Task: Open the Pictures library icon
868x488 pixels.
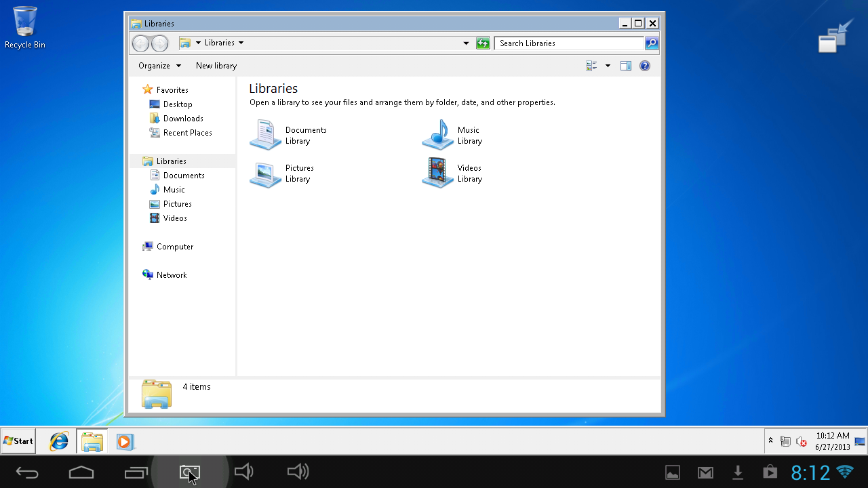Action: (265, 174)
